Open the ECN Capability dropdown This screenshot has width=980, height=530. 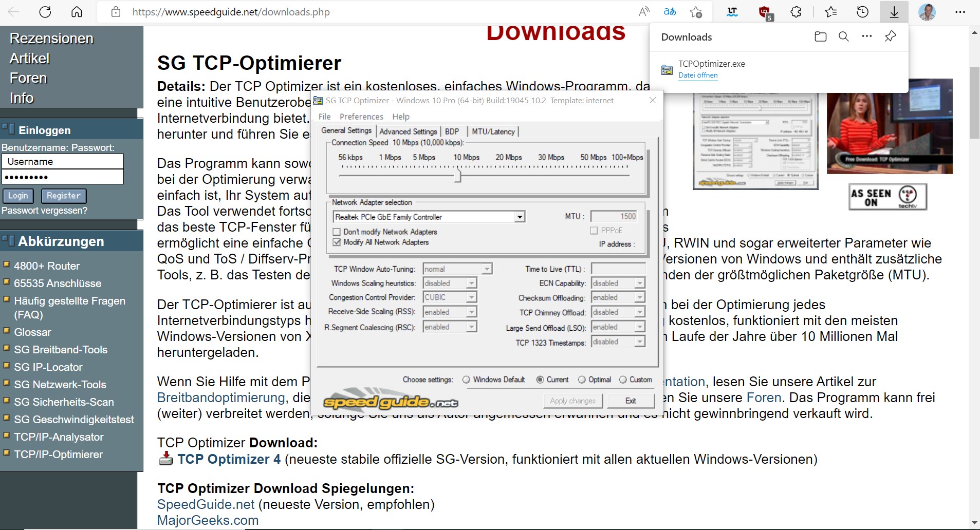[639, 283]
